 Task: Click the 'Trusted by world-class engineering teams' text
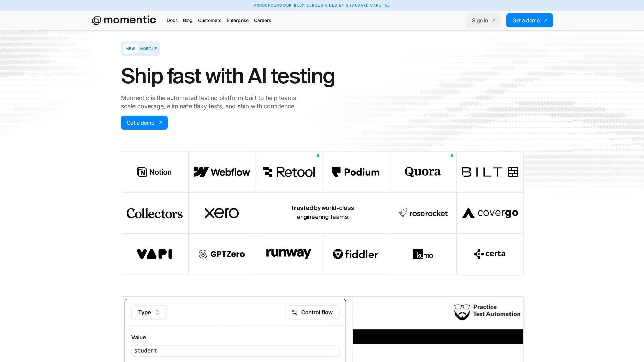322,213
